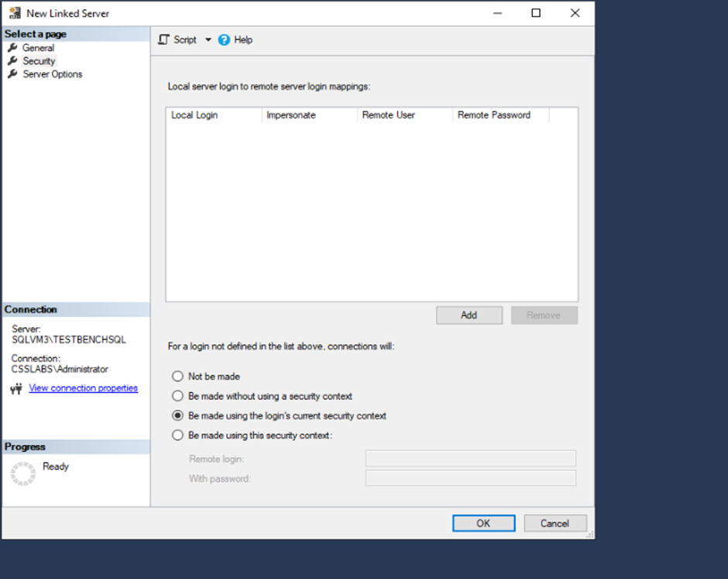
Task: Minimize the New Linked Server window
Action: point(498,13)
